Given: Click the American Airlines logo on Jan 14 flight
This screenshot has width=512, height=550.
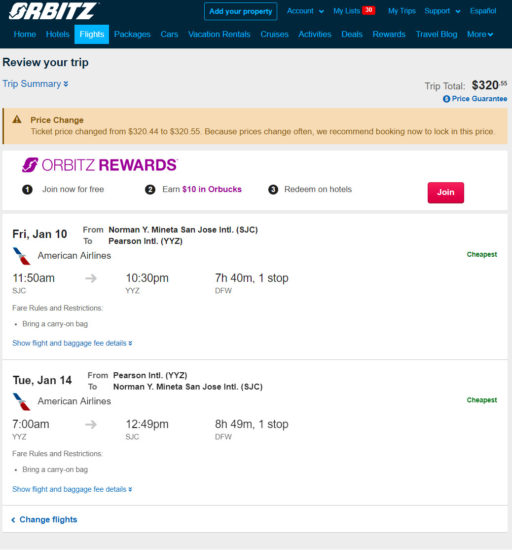Looking at the screenshot, I should 21,402.
